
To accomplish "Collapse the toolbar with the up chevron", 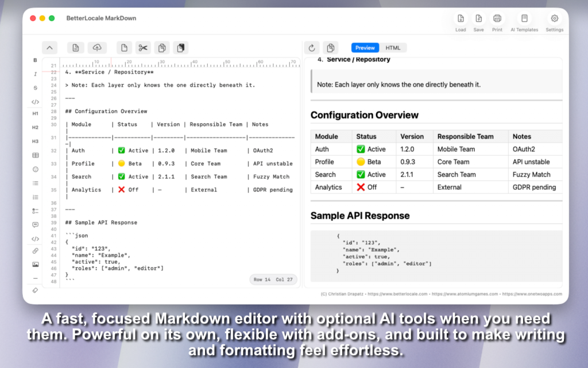I will tap(49, 48).
